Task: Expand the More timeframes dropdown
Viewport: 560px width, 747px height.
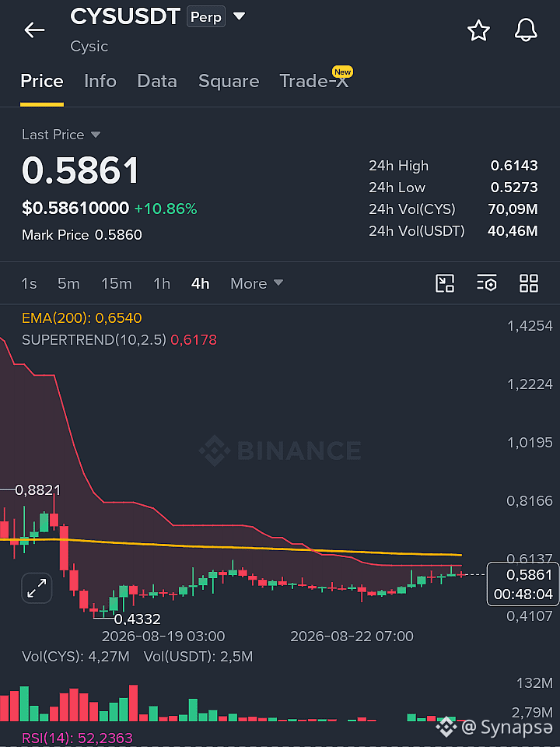Action: coord(257,283)
